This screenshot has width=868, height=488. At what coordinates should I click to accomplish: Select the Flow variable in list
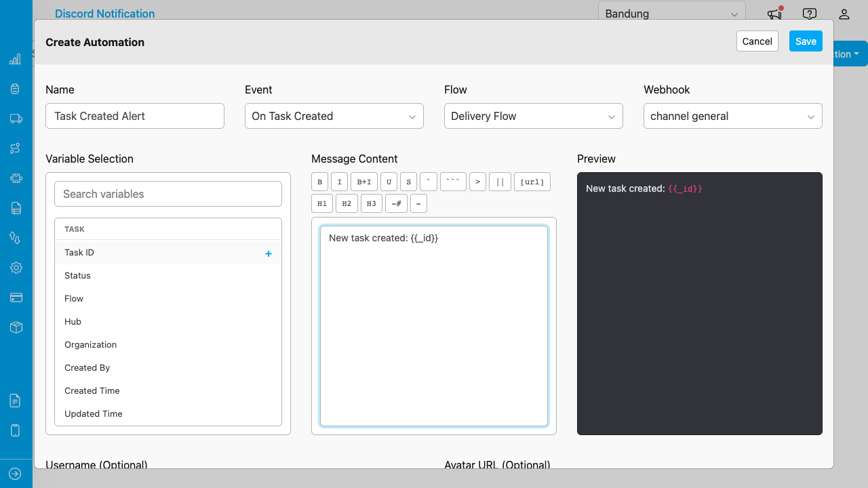point(168,299)
